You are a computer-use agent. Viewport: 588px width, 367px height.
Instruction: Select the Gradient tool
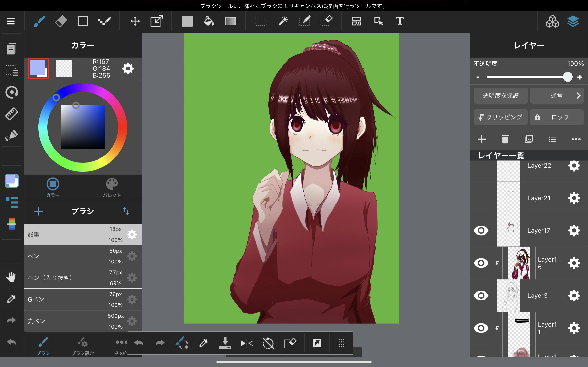click(230, 21)
